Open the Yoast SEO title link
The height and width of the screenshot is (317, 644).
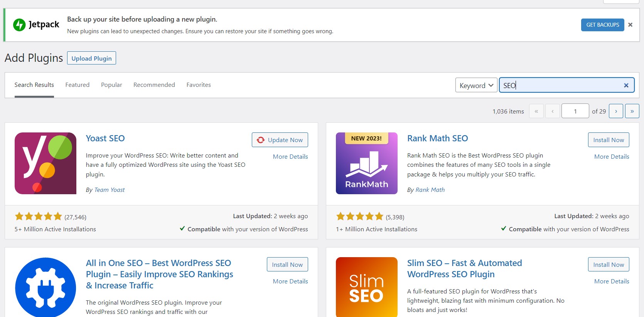105,138
